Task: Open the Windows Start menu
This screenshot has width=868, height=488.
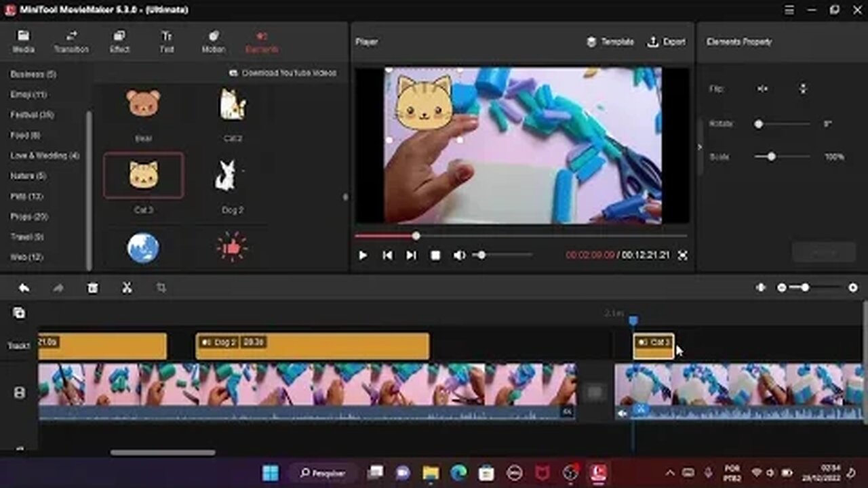Action: pyautogui.click(x=271, y=472)
